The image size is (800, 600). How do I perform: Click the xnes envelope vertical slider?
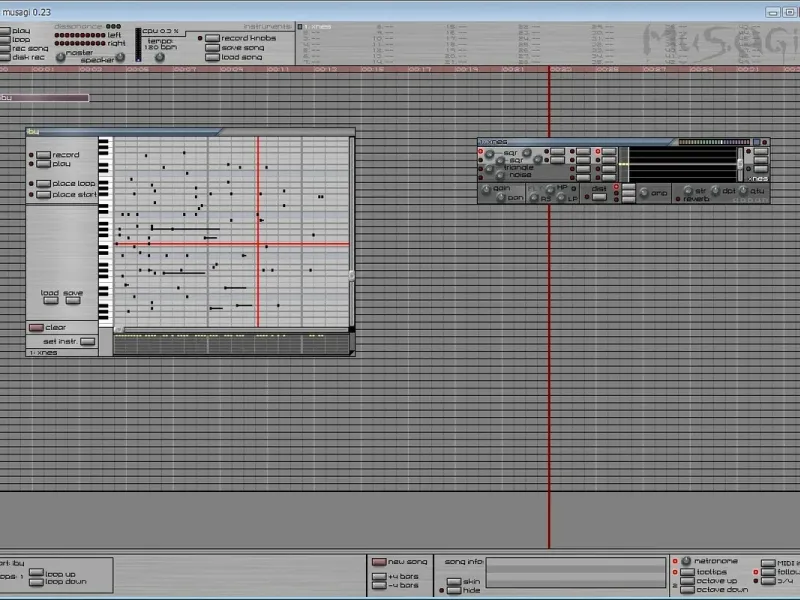pos(740,164)
